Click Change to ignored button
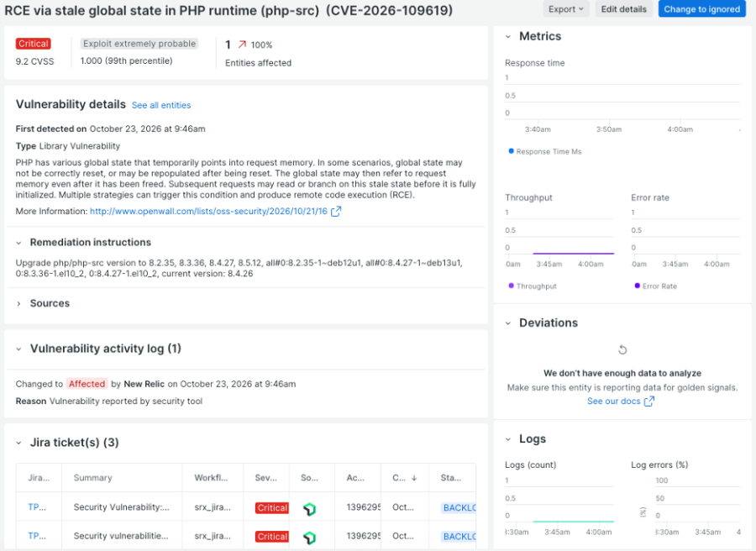756x551 pixels. (701, 9)
